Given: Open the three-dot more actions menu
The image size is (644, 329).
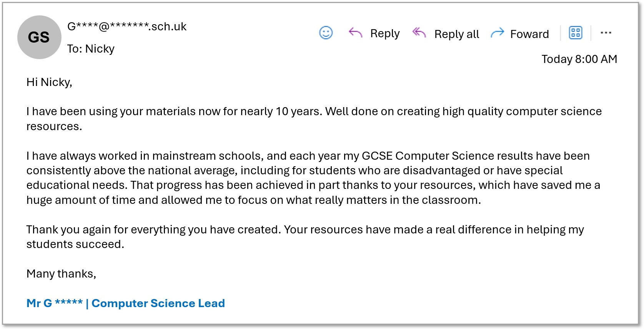Looking at the screenshot, I should click(606, 33).
